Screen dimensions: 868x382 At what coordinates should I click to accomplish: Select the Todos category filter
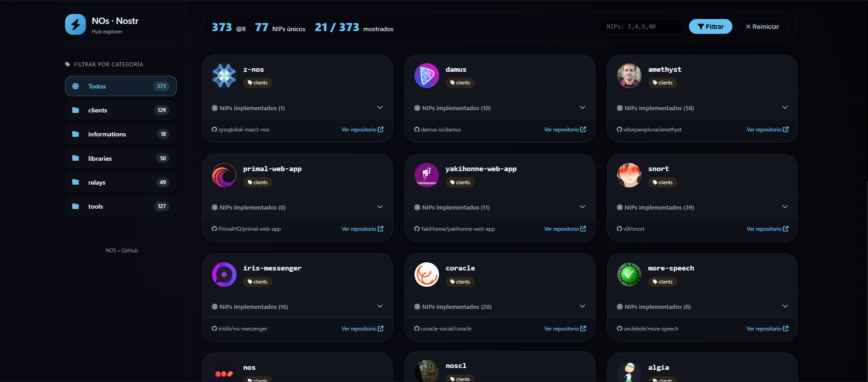(x=121, y=86)
